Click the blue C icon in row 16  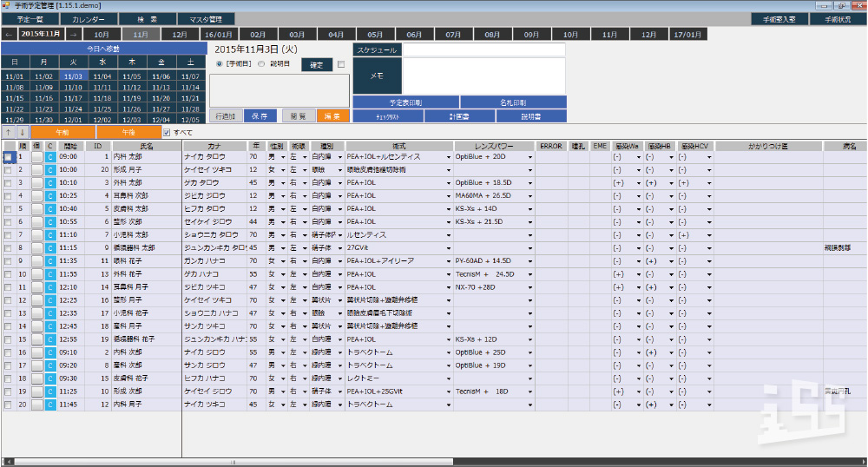[49, 352]
